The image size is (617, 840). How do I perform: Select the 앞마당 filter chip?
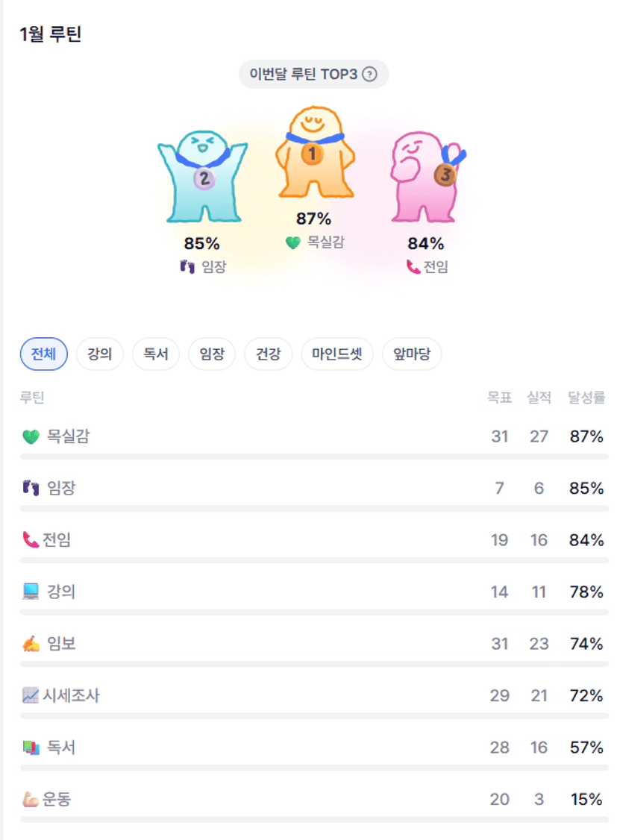[412, 354]
